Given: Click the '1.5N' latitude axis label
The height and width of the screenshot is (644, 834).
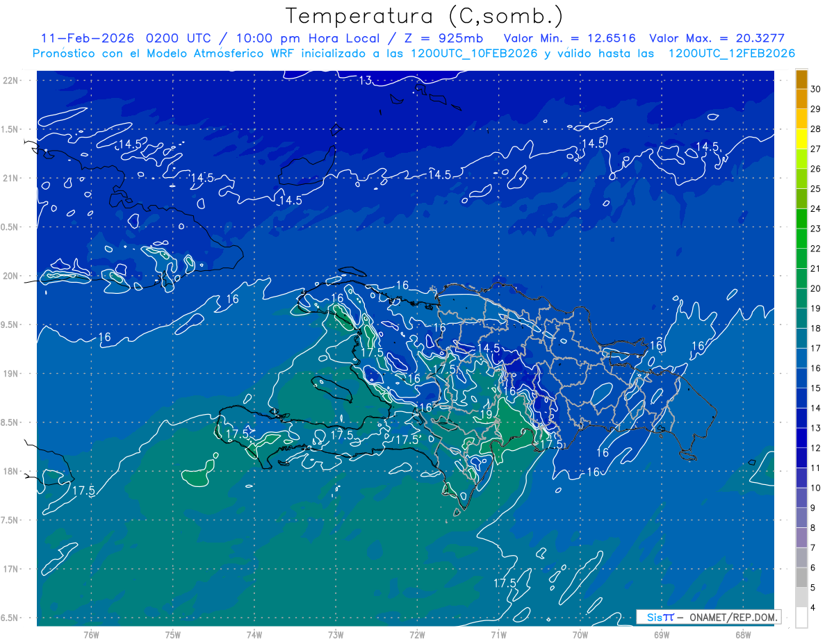Looking at the screenshot, I should coord(10,129).
